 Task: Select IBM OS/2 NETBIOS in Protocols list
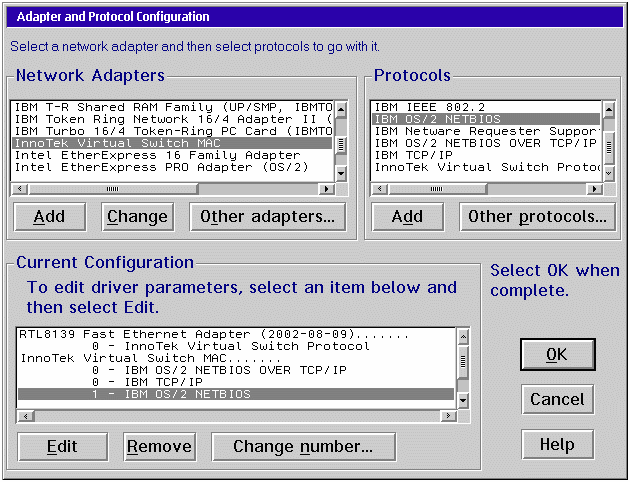pyautogui.click(x=486, y=119)
